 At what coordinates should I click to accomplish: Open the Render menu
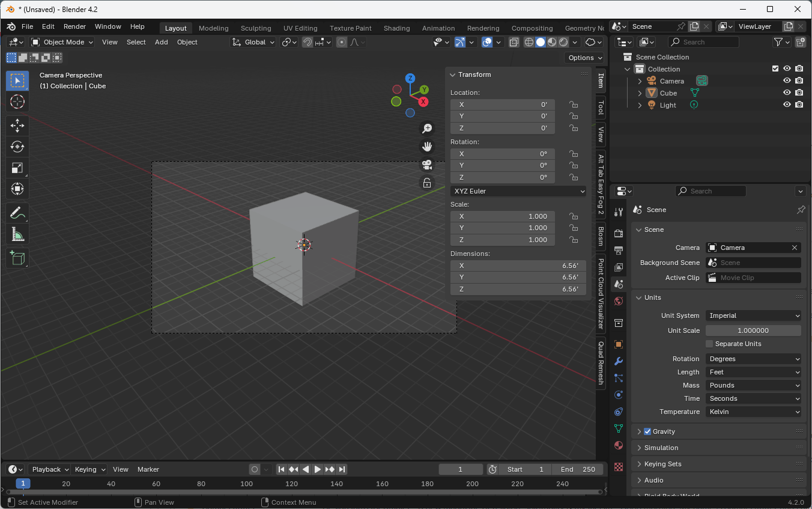click(x=74, y=26)
